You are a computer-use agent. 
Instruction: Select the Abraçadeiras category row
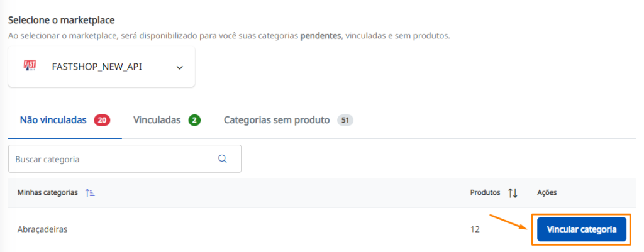pyautogui.click(x=322, y=229)
